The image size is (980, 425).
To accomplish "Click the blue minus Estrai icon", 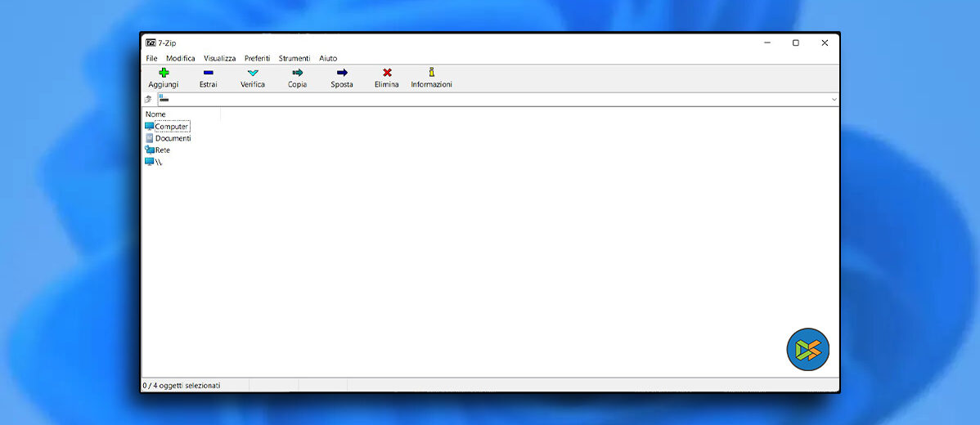I will [x=208, y=73].
